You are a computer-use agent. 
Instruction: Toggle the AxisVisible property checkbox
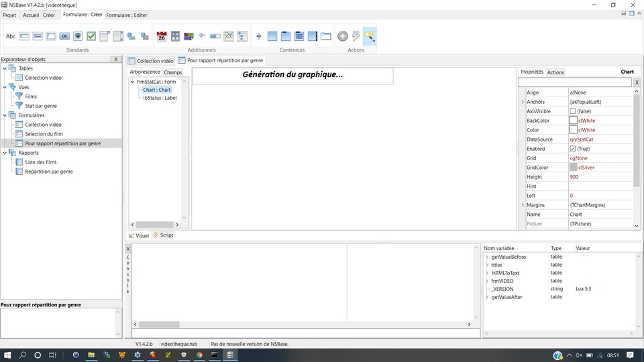tap(573, 111)
